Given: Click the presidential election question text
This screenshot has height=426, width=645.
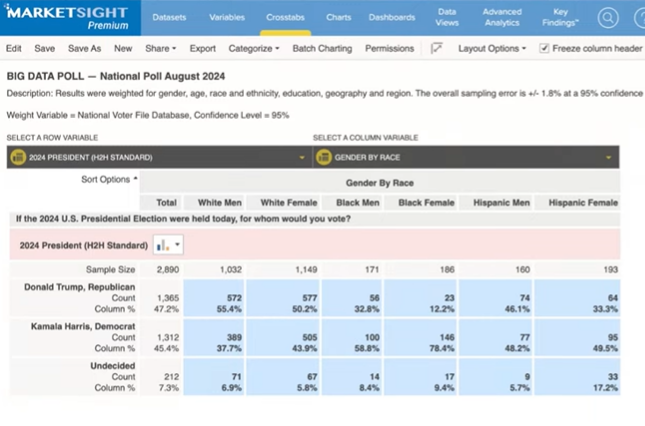Looking at the screenshot, I should 183,219.
